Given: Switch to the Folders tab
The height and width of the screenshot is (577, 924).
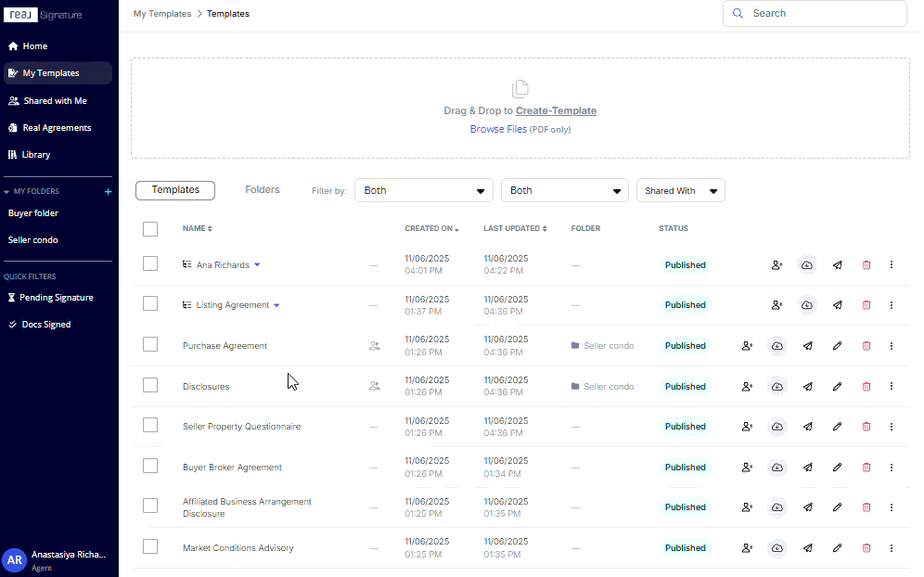Looking at the screenshot, I should click(x=263, y=190).
